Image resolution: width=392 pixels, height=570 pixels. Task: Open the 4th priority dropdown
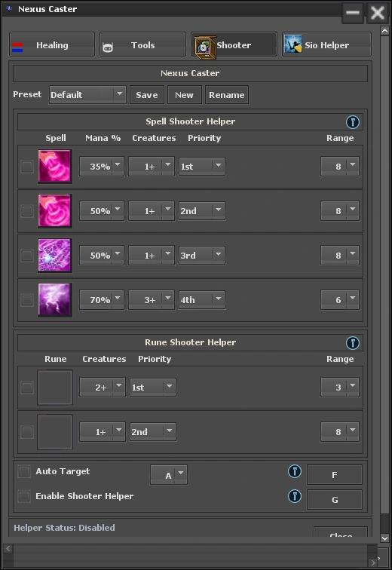201,300
